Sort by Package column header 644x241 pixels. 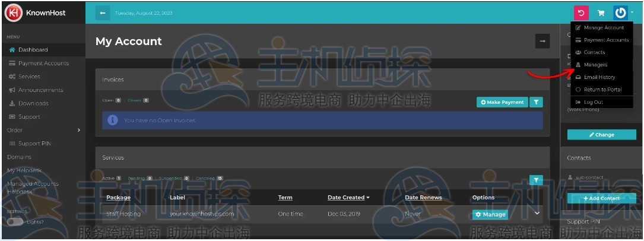point(118,198)
